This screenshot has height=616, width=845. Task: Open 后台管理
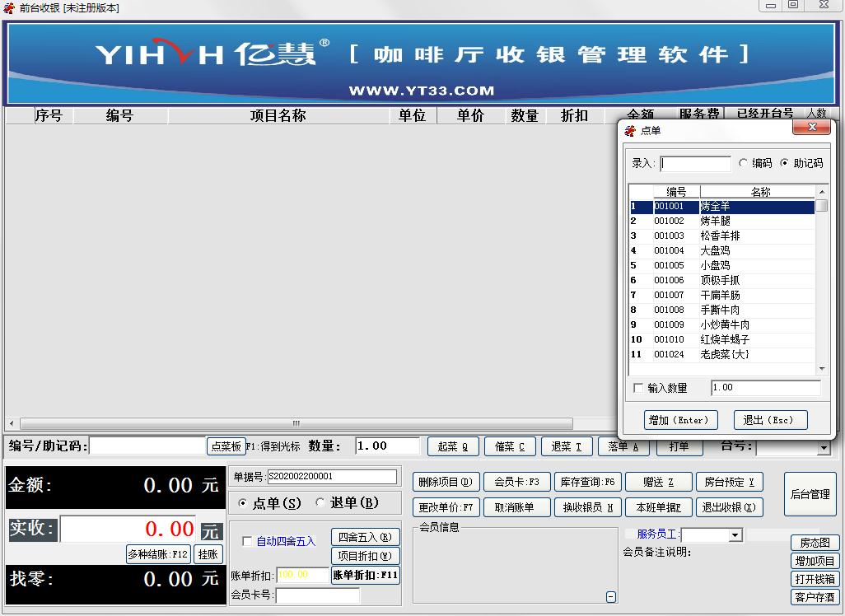click(810, 494)
